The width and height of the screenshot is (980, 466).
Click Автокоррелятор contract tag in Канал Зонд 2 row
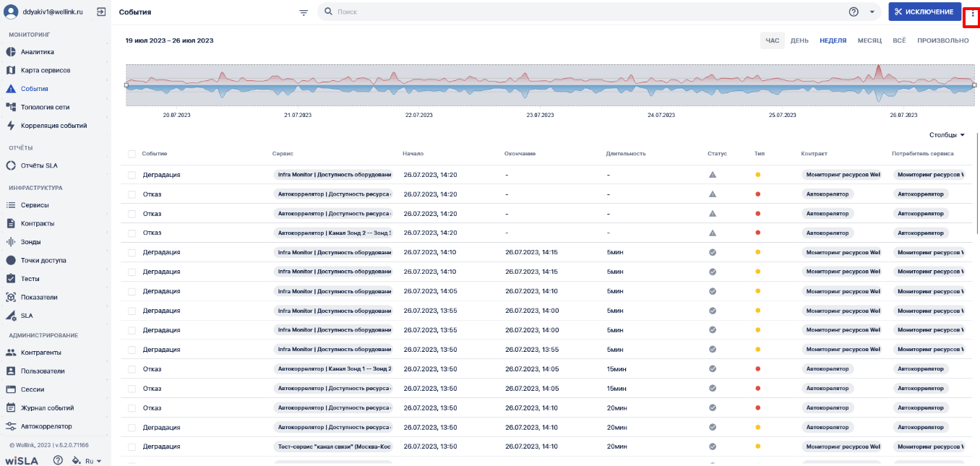[x=828, y=233]
